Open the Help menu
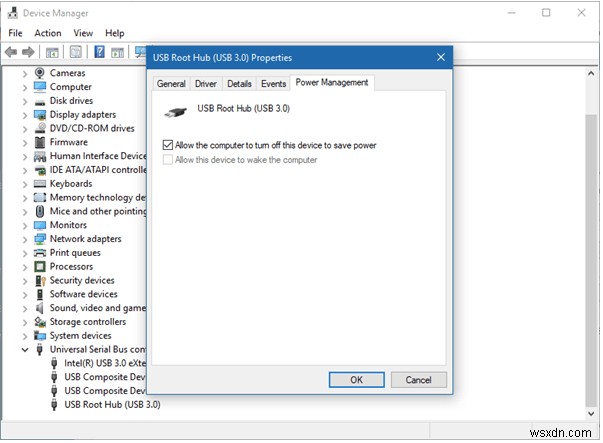603x443 pixels. [115, 33]
